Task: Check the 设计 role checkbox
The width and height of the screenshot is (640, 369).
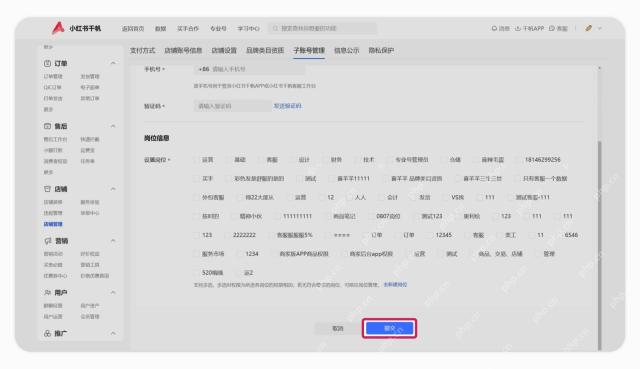Action: (293, 160)
